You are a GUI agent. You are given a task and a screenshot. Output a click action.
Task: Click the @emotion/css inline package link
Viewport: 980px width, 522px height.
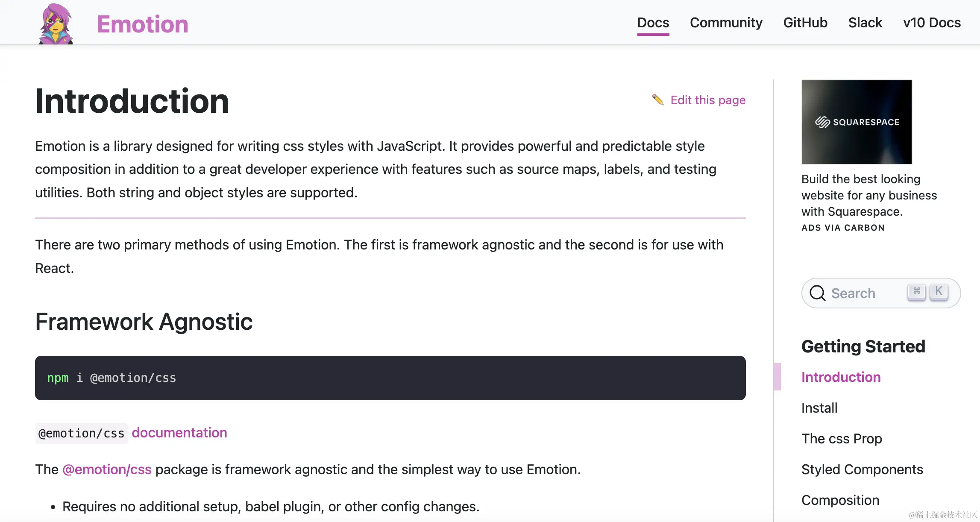107,469
